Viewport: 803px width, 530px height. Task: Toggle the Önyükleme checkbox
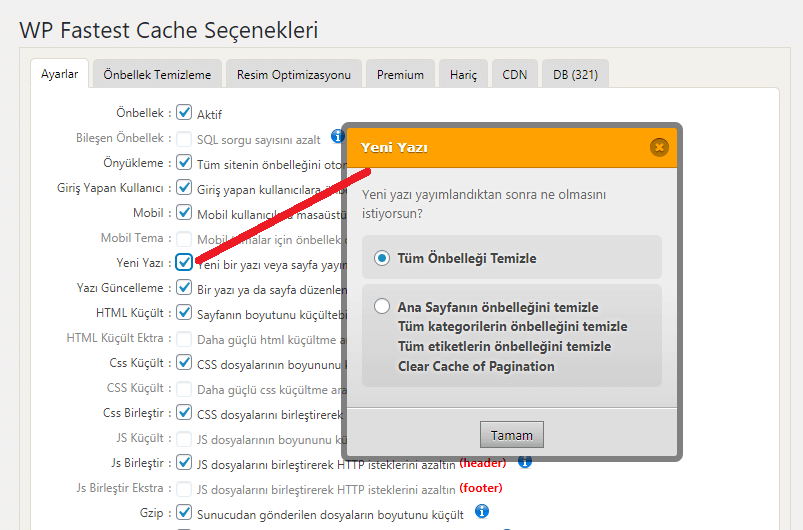(x=184, y=162)
